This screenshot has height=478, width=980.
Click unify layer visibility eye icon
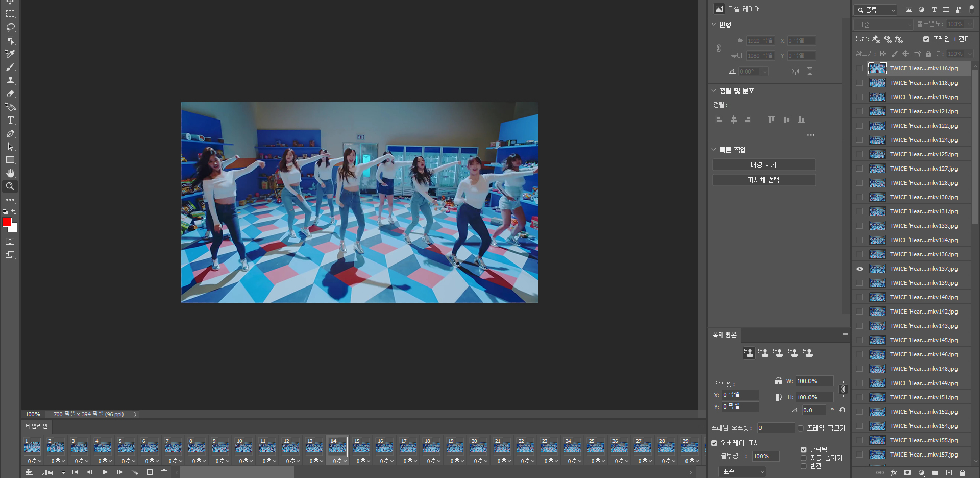(888, 39)
